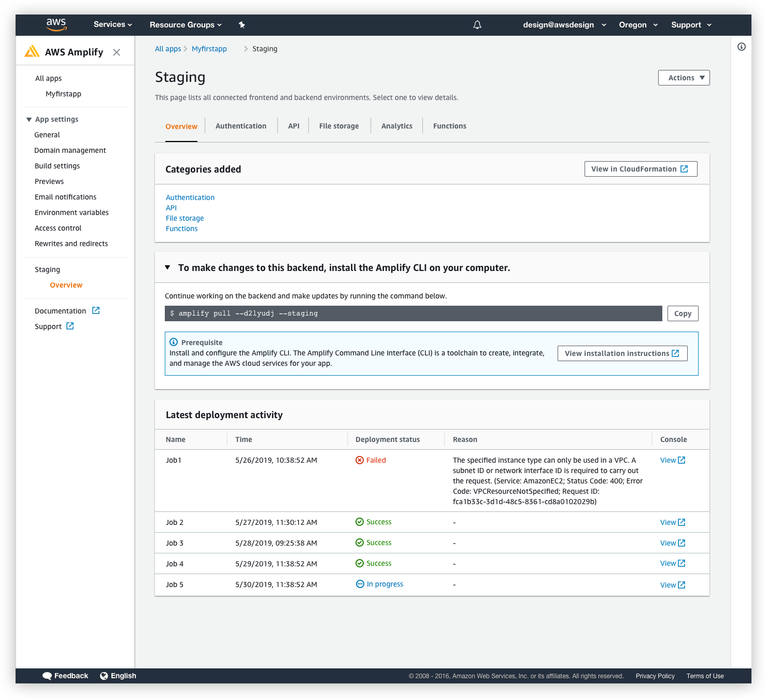The height and width of the screenshot is (700, 767).
Task: Open Access control in the sidebar
Action: tap(58, 228)
